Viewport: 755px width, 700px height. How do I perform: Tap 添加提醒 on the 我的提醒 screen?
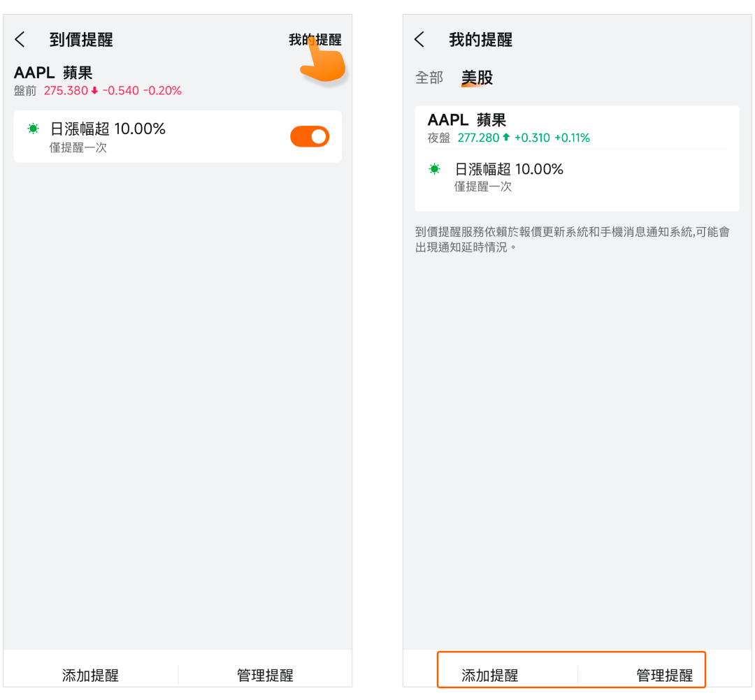(489, 675)
